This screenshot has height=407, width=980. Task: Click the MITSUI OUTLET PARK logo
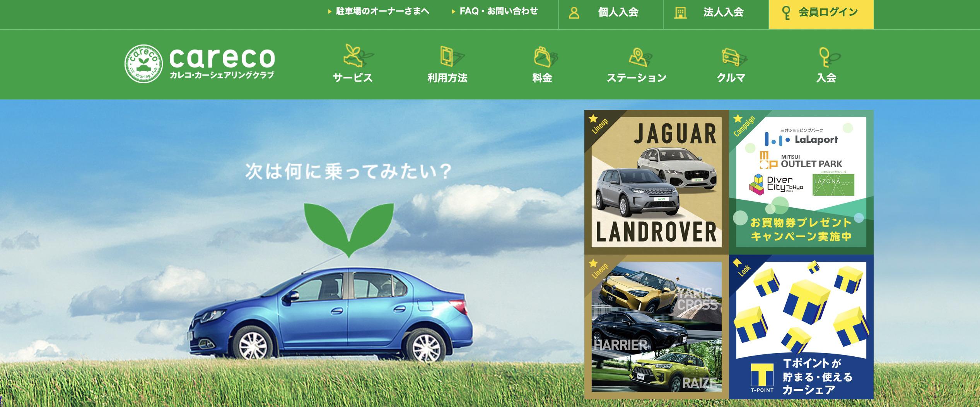point(801,161)
